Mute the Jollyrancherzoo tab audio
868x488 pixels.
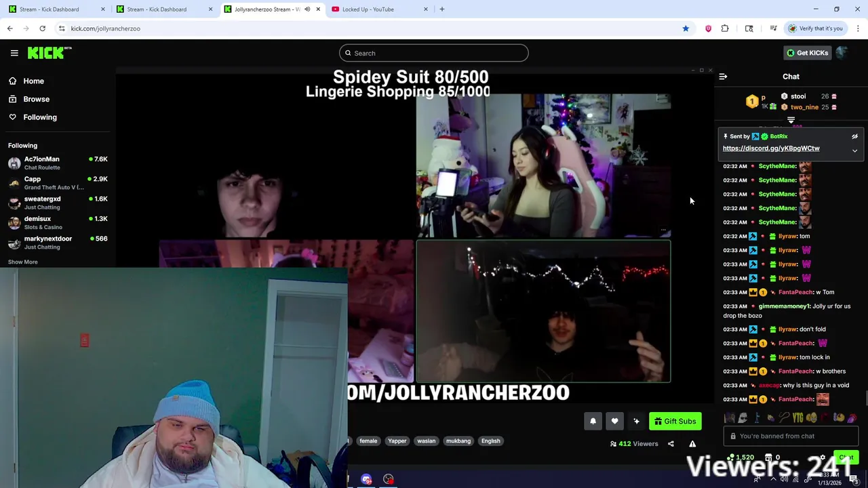(x=307, y=9)
